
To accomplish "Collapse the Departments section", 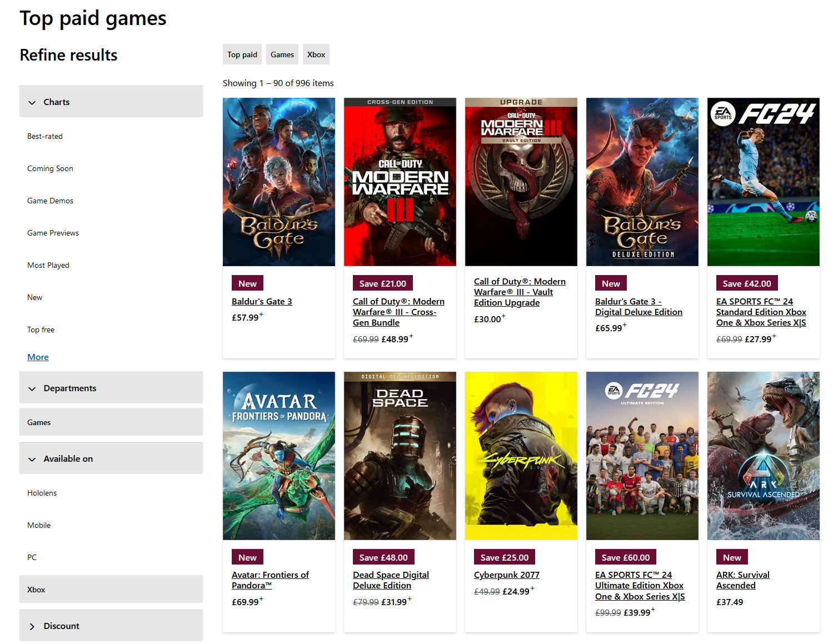I will point(111,388).
